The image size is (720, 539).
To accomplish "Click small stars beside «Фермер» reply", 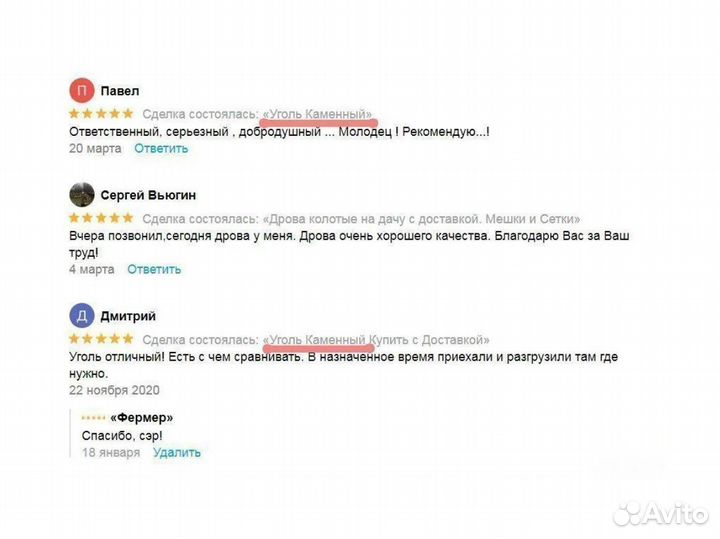I will point(93,418).
